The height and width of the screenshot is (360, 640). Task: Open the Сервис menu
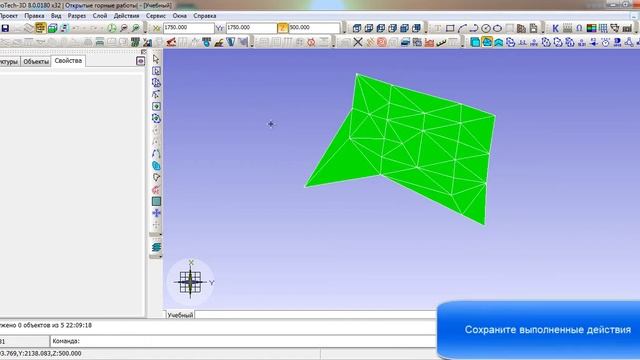click(156, 16)
